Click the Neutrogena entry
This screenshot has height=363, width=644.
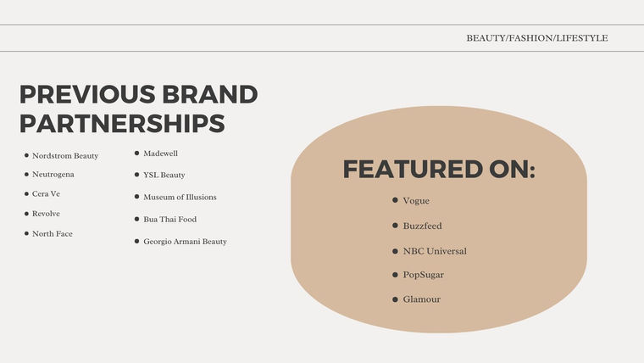point(53,175)
